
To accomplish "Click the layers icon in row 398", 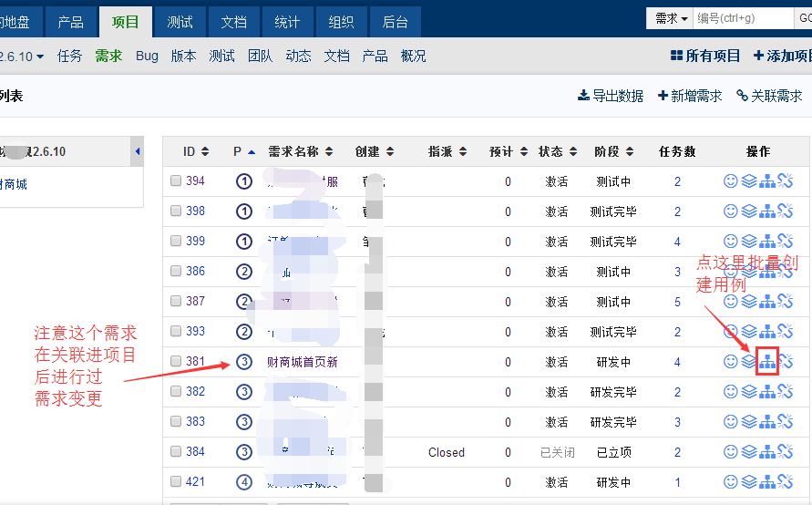I will [x=749, y=211].
